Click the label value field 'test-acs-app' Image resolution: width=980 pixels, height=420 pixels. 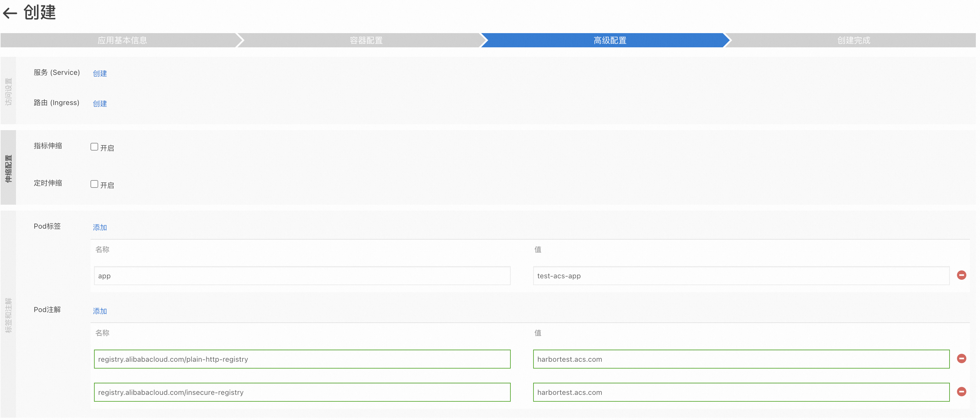point(741,276)
